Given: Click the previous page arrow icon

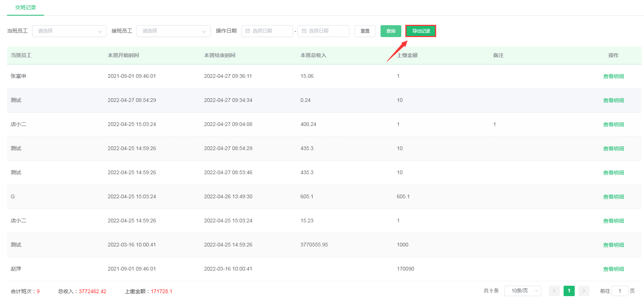Looking at the screenshot, I should click(554, 291).
